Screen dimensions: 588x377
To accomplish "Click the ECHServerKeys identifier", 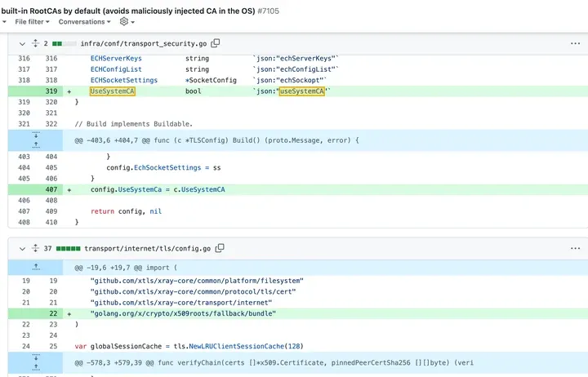I will [x=116, y=59].
